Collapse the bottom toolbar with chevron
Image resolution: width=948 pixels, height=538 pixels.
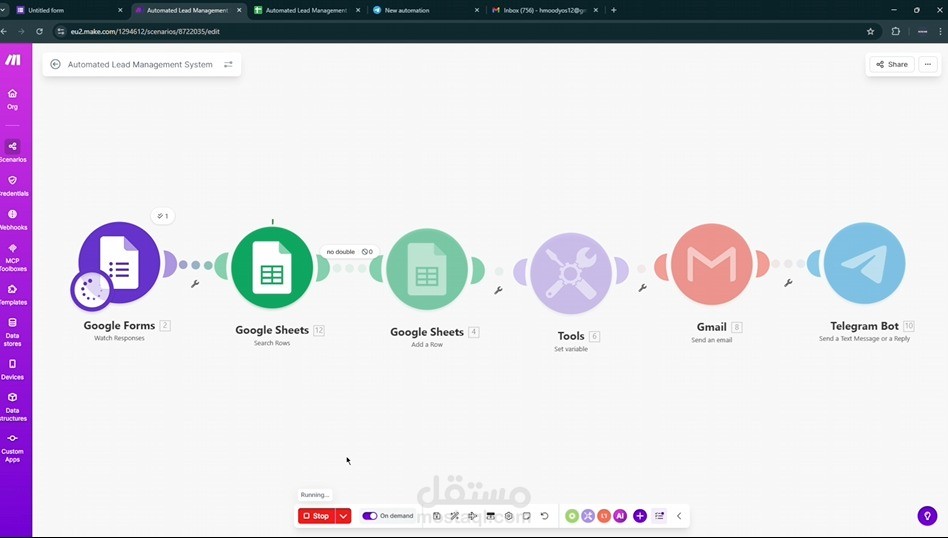(x=679, y=516)
